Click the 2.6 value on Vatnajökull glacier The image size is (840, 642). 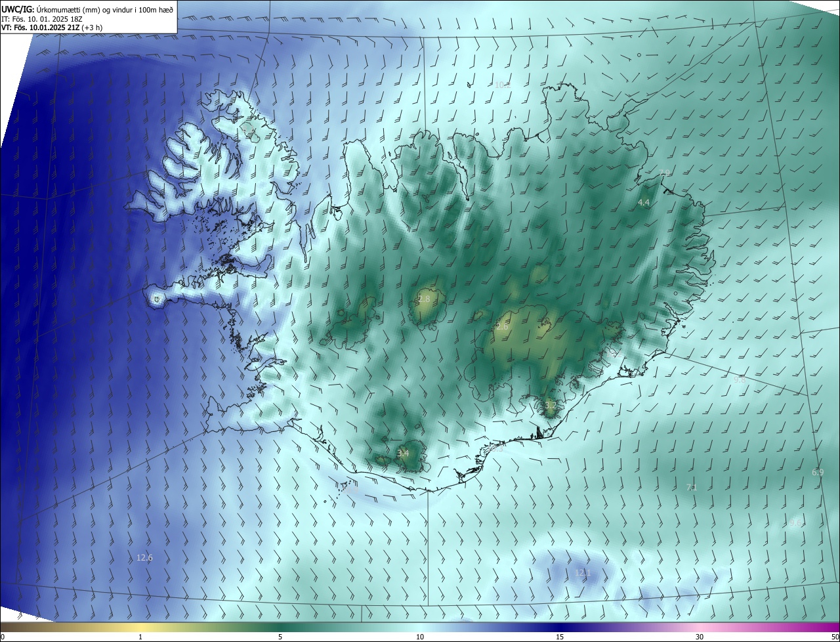point(503,326)
